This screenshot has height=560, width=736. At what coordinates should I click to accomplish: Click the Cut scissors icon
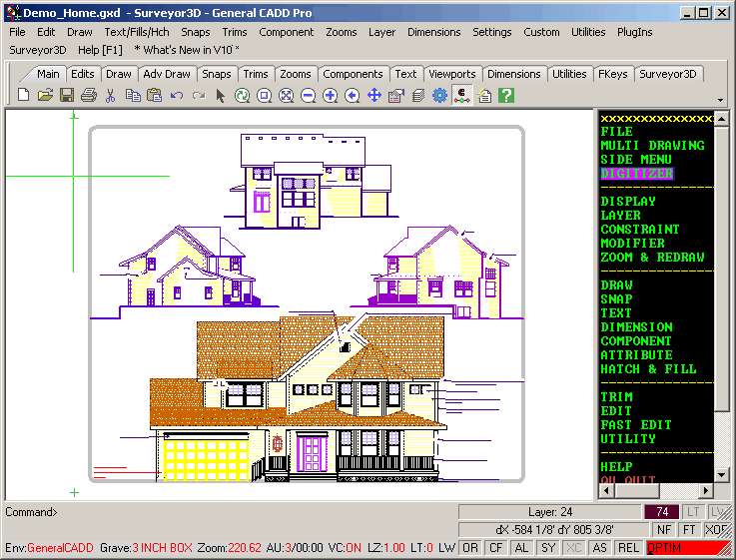pyautogui.click(x=111, y=96)
